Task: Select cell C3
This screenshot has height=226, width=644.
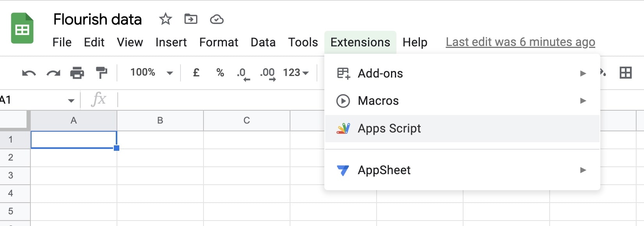Action: click(247, 176)
